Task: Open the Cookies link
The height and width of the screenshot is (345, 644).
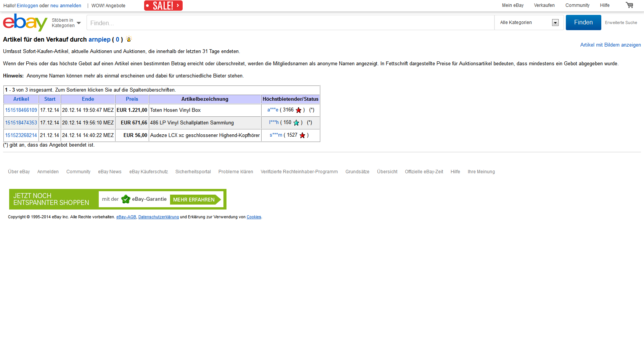Action: point(254,217)
